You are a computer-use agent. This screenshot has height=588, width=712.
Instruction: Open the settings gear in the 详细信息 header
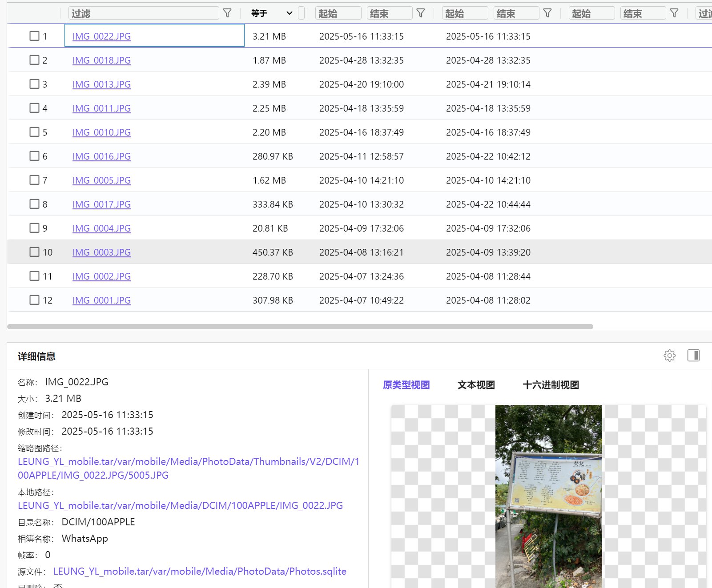coord(669,356)
